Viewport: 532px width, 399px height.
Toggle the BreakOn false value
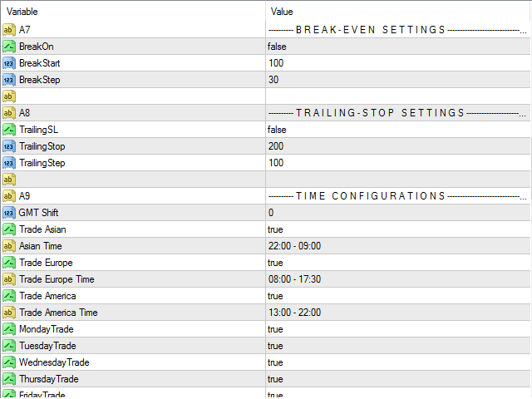pos(398,47)
